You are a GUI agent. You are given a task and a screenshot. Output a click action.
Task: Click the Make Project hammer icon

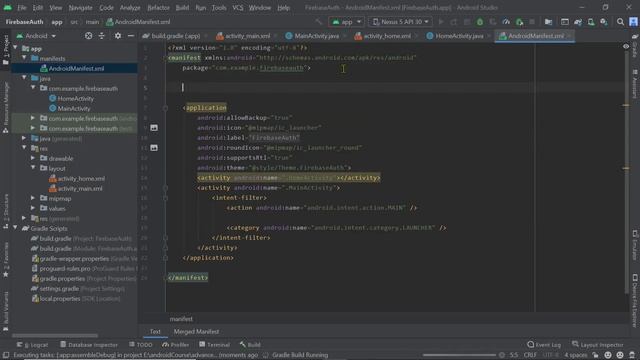[318, 22]
